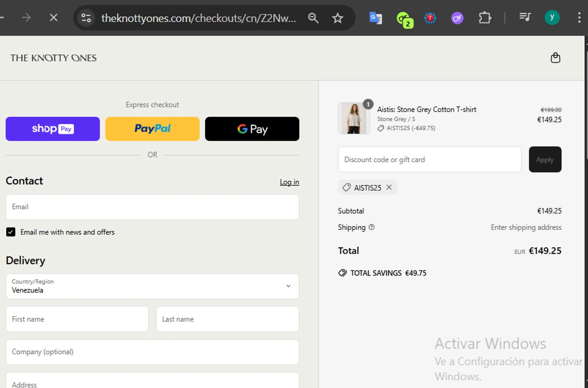Screen dimensions: 588x388
Task: Click the struck-through price €199.00
Action: (551, 110)
